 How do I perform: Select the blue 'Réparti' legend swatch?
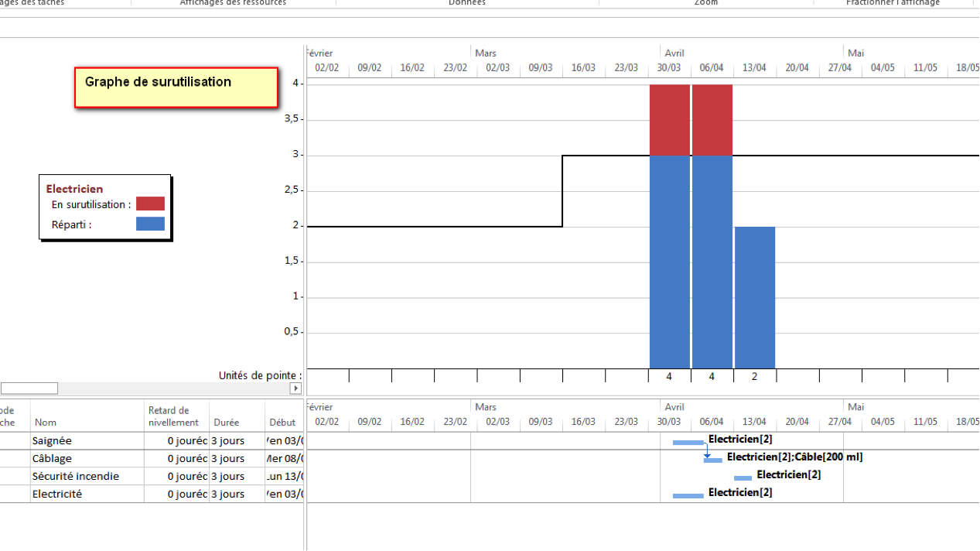coord(150,224)
